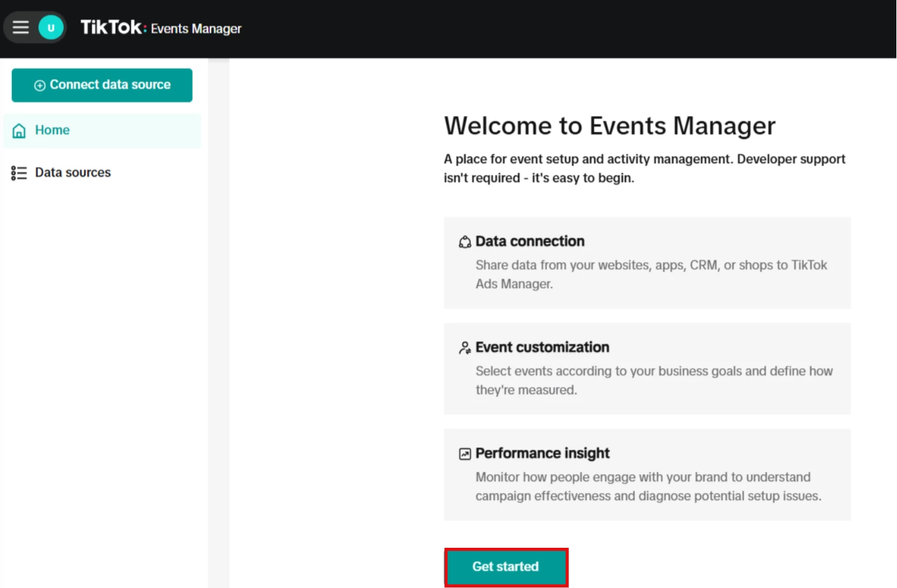Open Data sources from the sidebar
Screen dimensions: 897x588
(73, 172)
